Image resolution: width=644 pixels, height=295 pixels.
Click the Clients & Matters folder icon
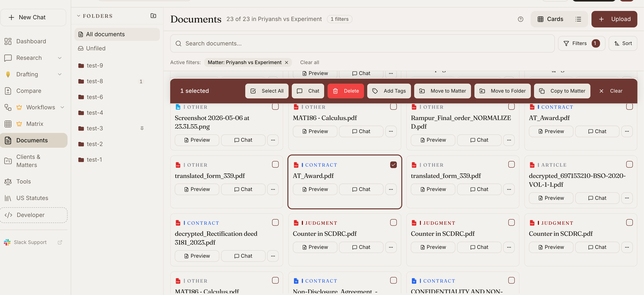(x=8, y=161)
